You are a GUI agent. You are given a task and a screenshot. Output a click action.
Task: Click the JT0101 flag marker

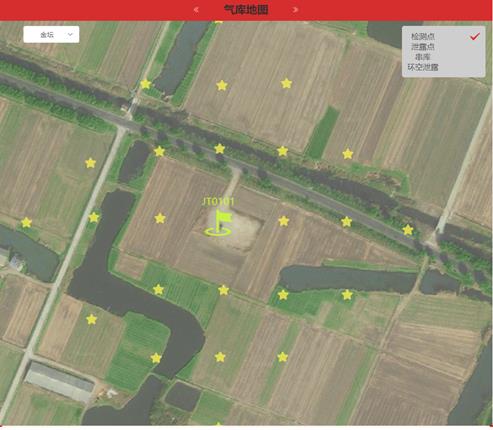coord(218,223)
